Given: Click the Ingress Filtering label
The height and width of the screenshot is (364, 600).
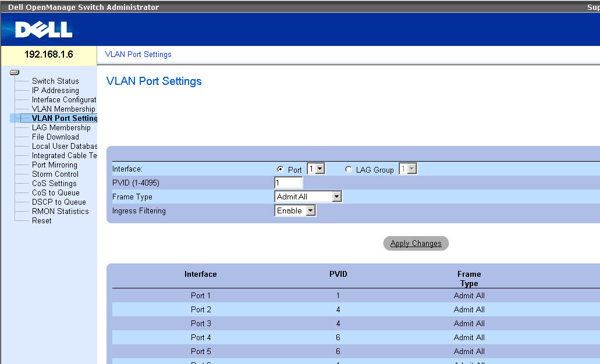Looking at the screenshot, I should point(139,210).
